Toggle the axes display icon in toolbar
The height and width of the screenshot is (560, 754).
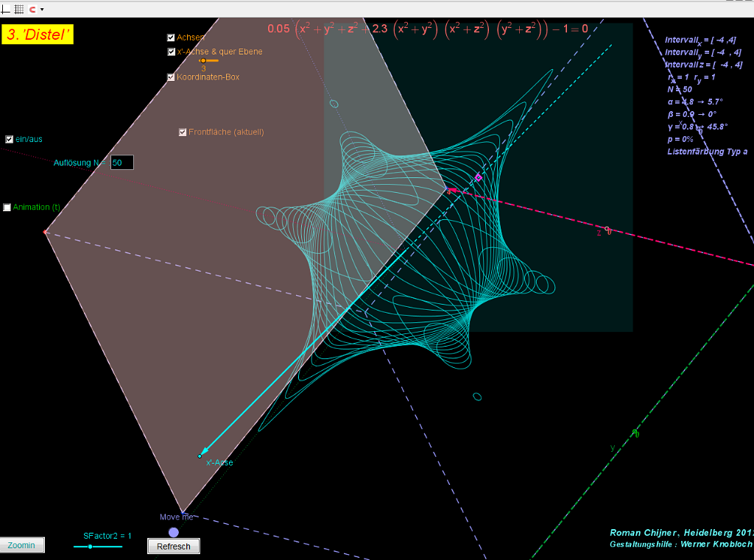(6, 9)
